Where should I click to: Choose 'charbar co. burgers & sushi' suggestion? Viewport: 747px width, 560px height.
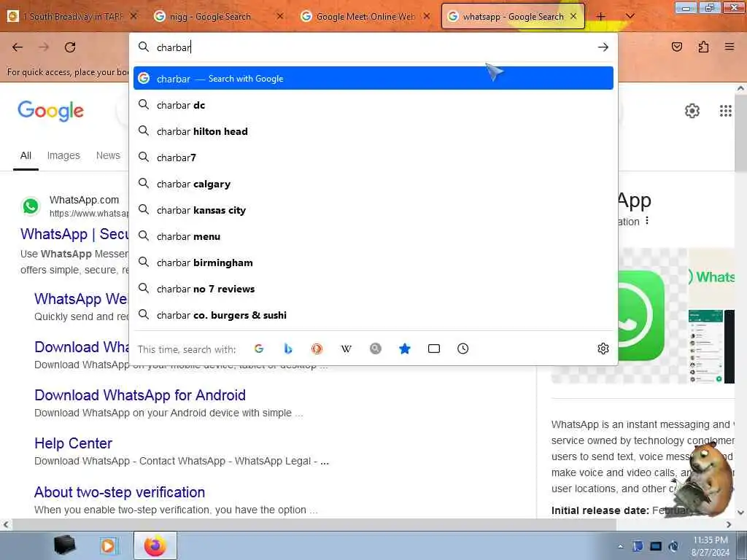373,315
